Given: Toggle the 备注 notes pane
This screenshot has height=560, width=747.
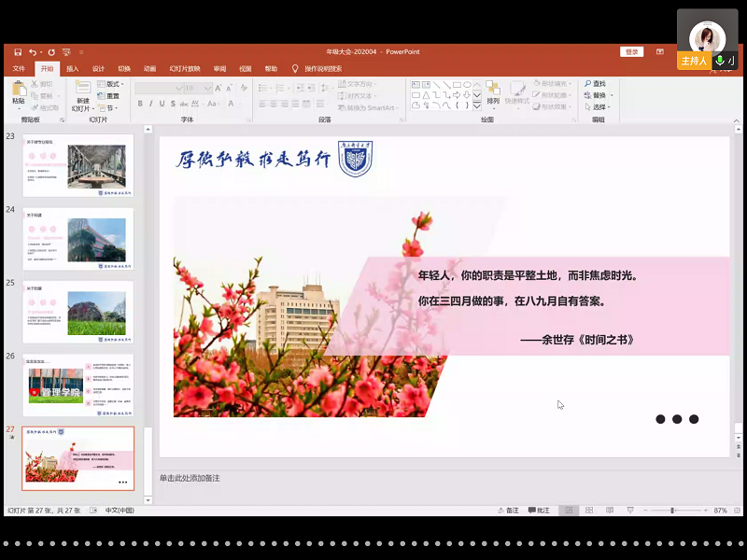Looking at the screenshot, I should 509,511.
